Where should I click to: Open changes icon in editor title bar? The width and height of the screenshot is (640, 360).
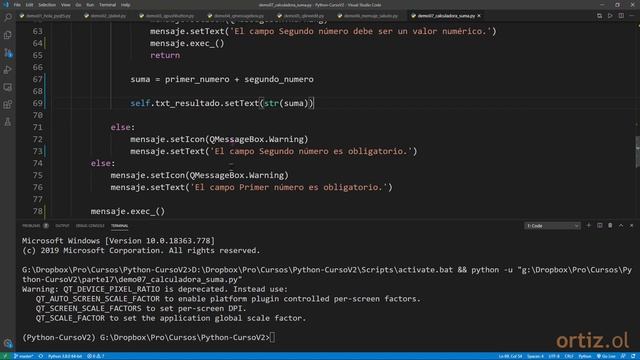pyautogui.click(x=599, y=16)
